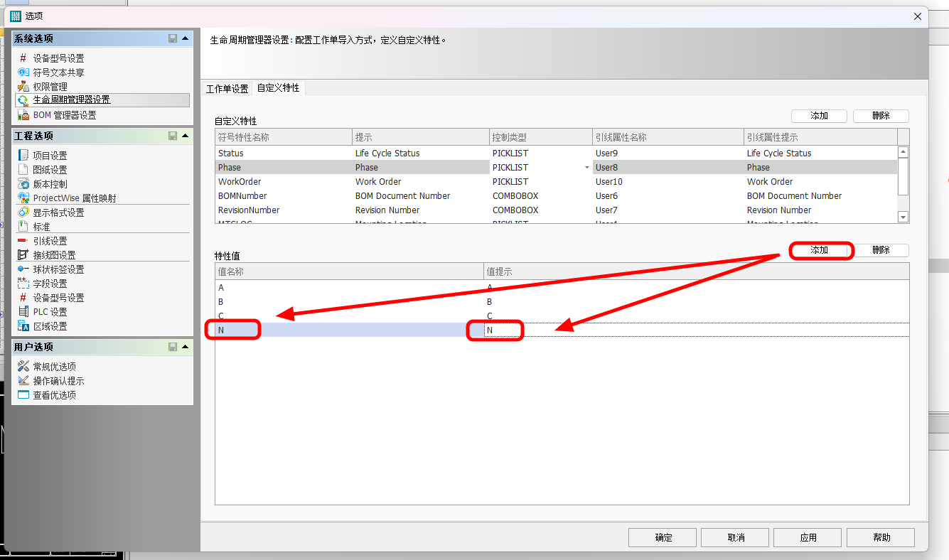Viewport: 949px width, 560px height.
Task: Switch to the 自定义特性 tab
Action: click(x=279, y=88)
